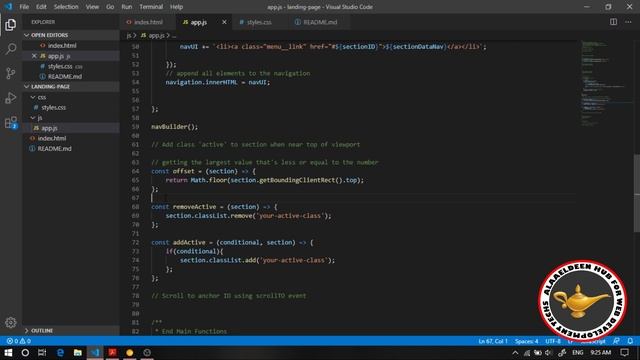Collapse the Open Editors section
The width and height of the screenshot is (640, 360).
[x=71, y=35]
